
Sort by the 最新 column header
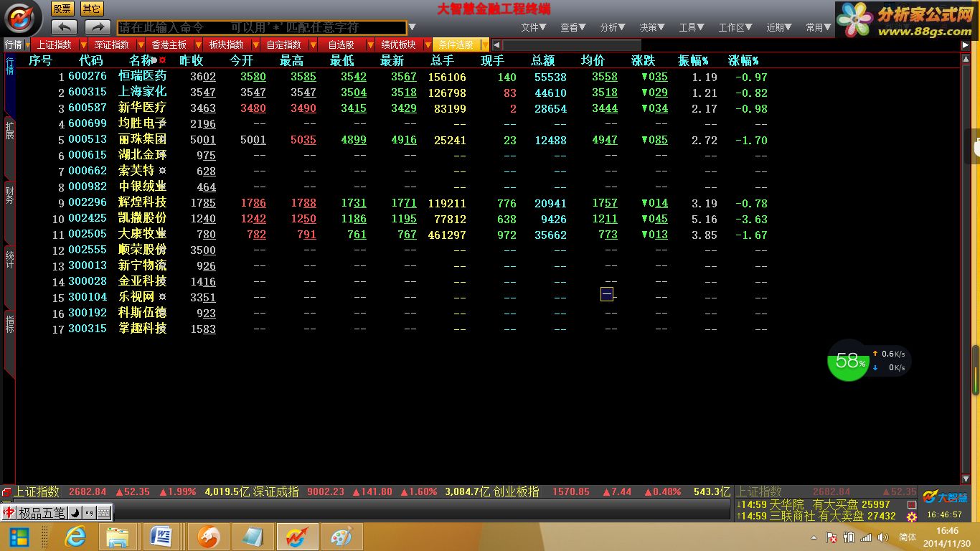click(x=392, y=60)
